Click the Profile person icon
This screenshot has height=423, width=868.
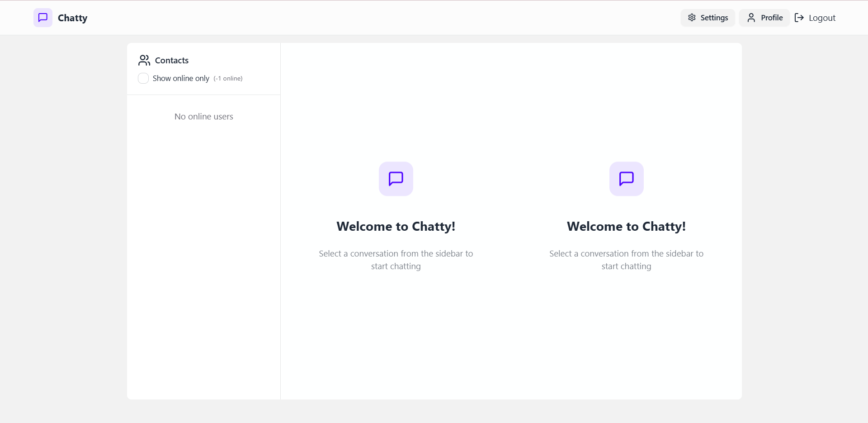751,18
